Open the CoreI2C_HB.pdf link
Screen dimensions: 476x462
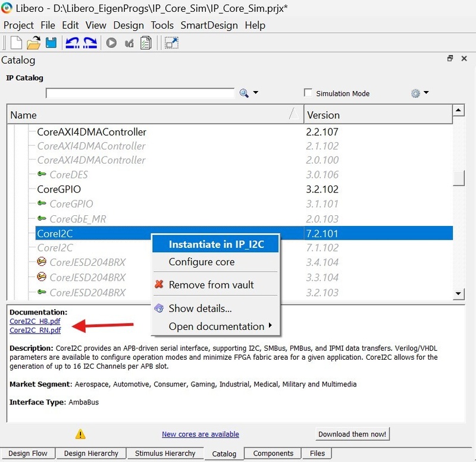click(35, 321)
